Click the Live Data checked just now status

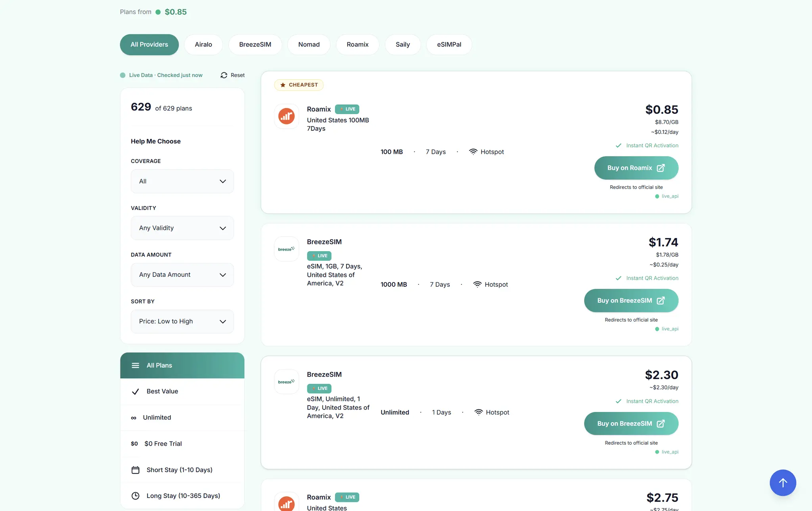[161, 75]
